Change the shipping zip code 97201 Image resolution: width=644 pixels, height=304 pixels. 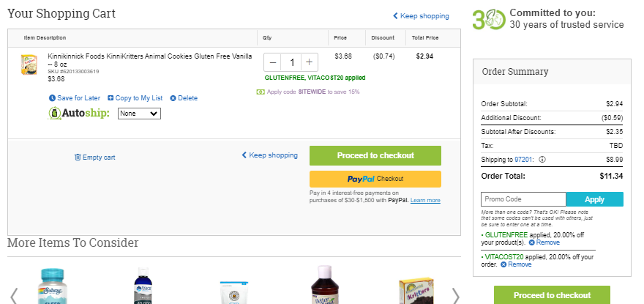click(524, 160)
